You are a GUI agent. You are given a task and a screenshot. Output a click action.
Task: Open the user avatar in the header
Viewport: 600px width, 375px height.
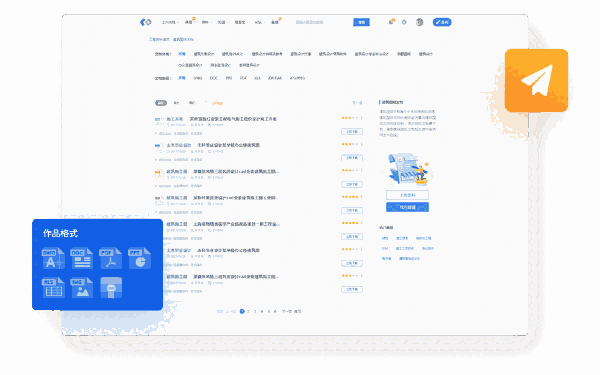(420, 22)
